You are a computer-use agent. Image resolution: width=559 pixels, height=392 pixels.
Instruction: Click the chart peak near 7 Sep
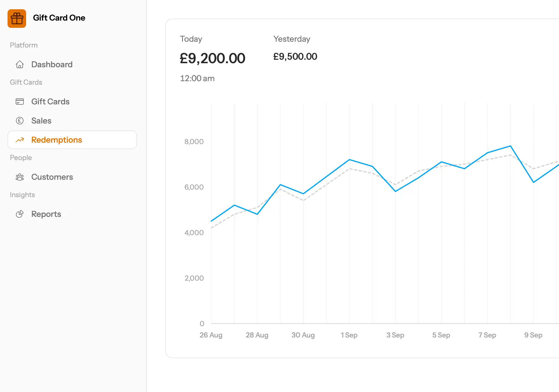point(510,146)
